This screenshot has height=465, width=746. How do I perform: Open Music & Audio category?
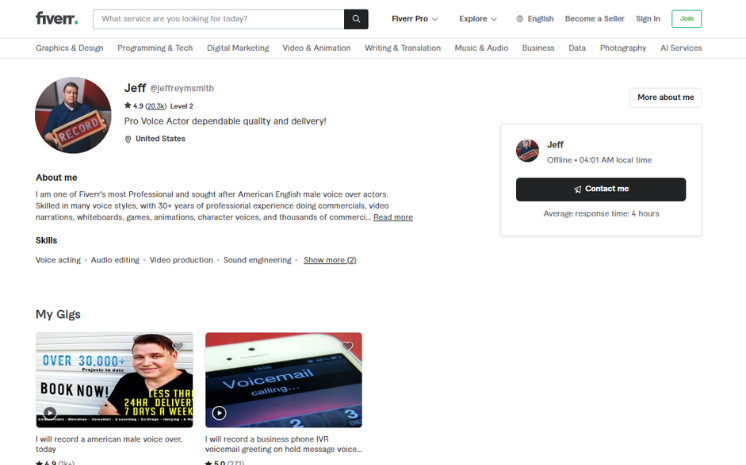pos(481,48)
